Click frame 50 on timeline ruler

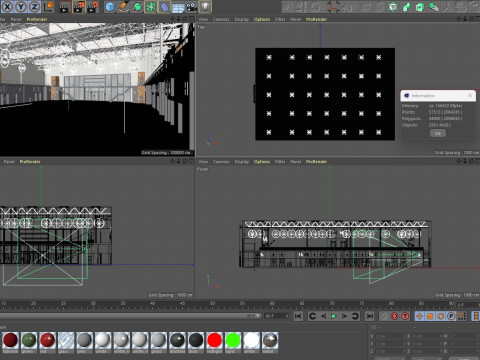coord(212,304)
